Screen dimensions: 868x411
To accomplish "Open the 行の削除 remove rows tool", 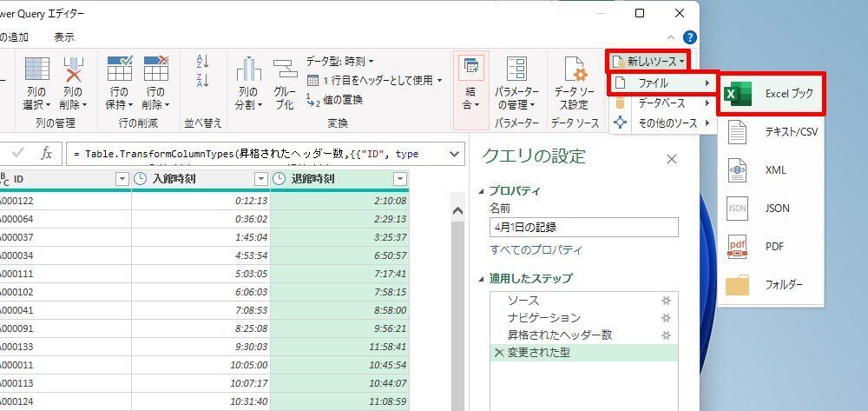I will [x=155, y=82].
